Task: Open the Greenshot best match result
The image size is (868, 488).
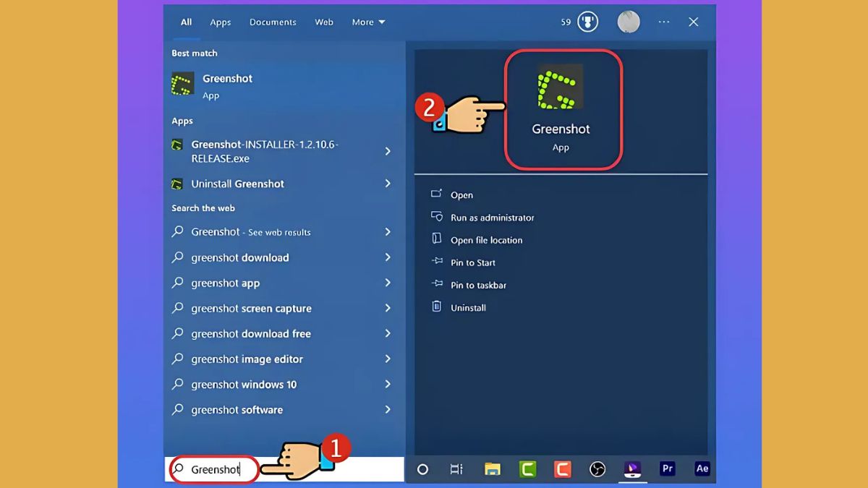Action: point(284,86)
